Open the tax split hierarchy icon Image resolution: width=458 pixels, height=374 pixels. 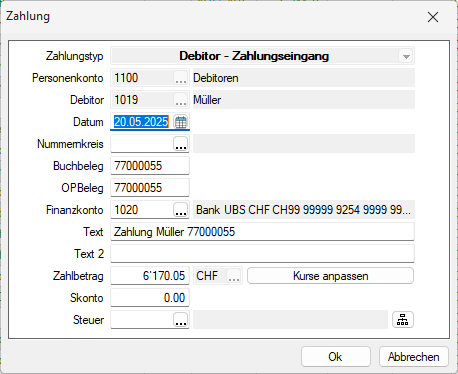[x=403, y=320]
